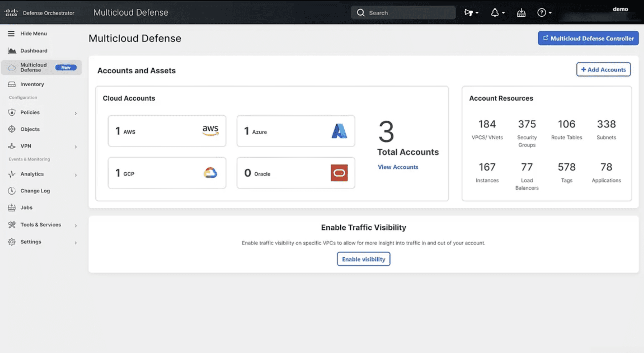Click the Dashboard chart icon
Screen dimensions: 644x353
12,51
